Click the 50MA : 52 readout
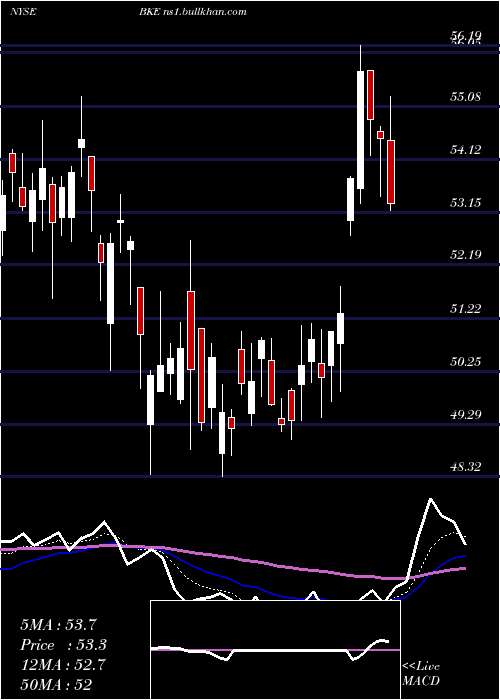 (56, 684)
